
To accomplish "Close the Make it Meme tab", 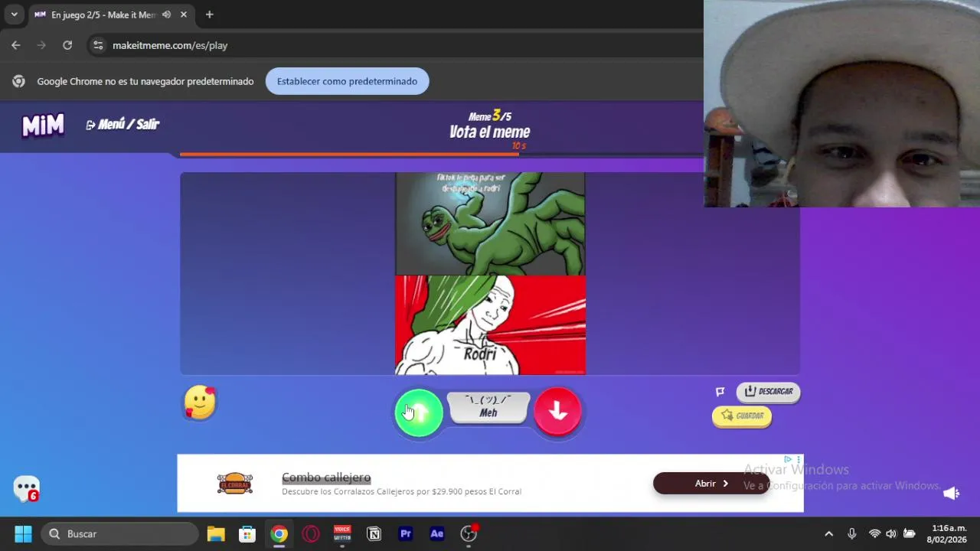I will click(184, 15).
